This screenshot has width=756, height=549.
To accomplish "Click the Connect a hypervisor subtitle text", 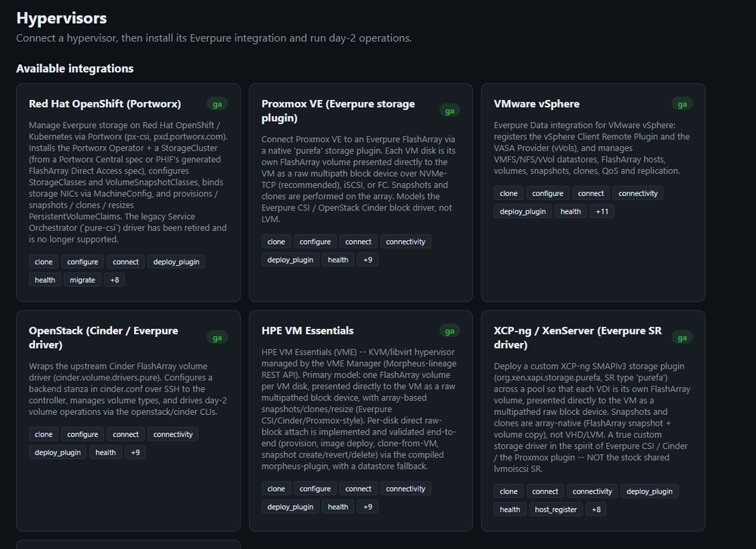I will click(x=213, y=38).
